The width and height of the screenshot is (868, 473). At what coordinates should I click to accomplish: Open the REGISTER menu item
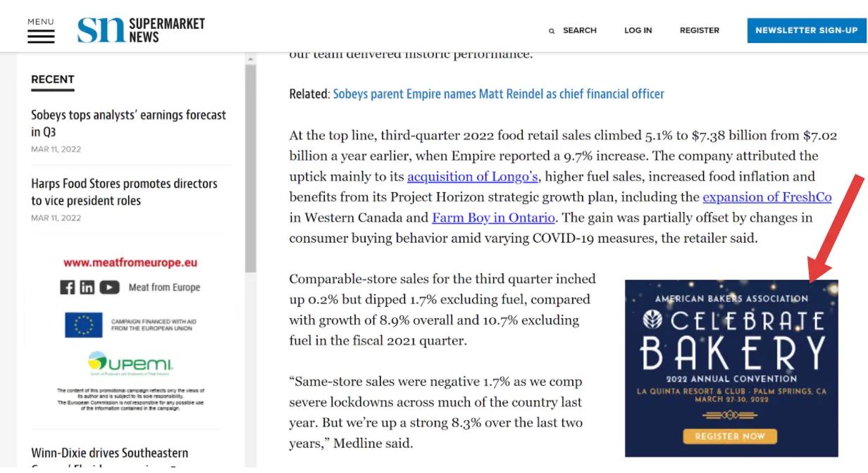pyautogui.click(x=699, y=30)
